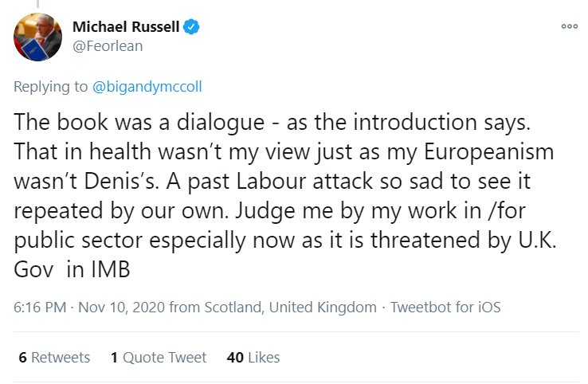This screenshot has height=384, width=588.
Task: Click "IMB" at the tweet's end
Action: [111, 269]
